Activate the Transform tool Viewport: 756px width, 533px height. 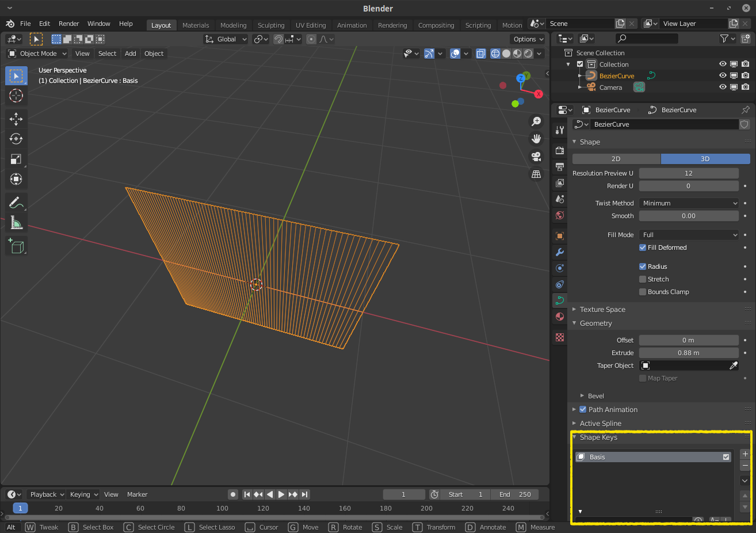[16, 179]
